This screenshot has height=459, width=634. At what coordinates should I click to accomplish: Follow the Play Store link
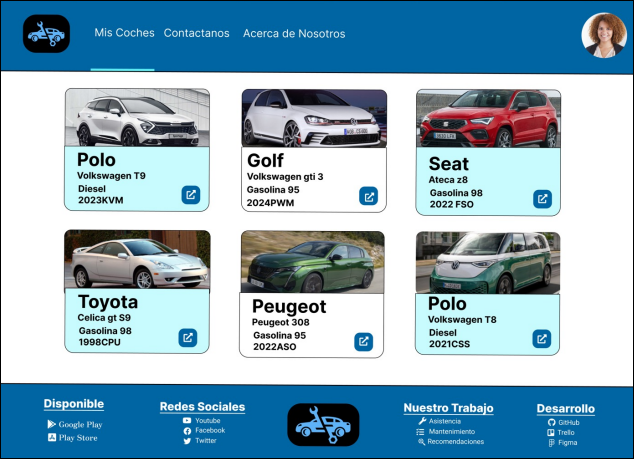[x=78, y=438]
